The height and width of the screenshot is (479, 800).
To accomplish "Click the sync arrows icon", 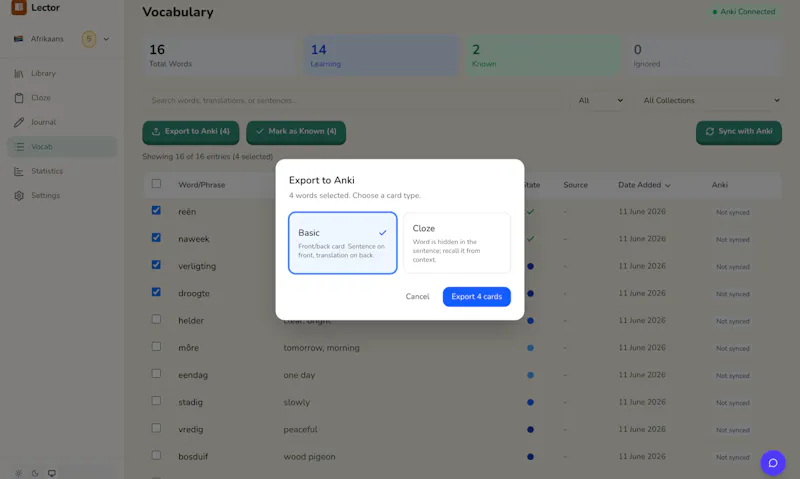I will [710, 132].
